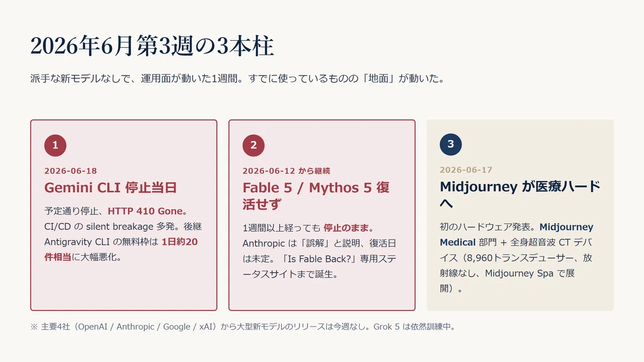This screenshot has width=644, height=362.
Task: Click the footnote starting with '※ 主要4社'
Action: 243,327
